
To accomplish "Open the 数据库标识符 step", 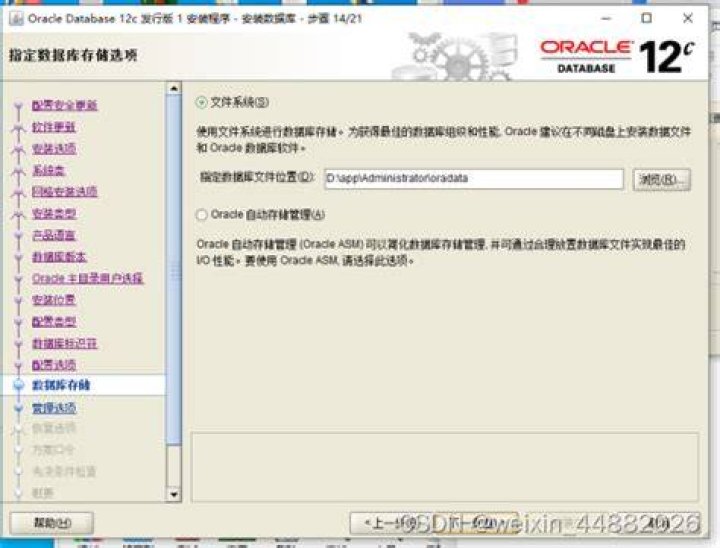I will tap(65, 343).
